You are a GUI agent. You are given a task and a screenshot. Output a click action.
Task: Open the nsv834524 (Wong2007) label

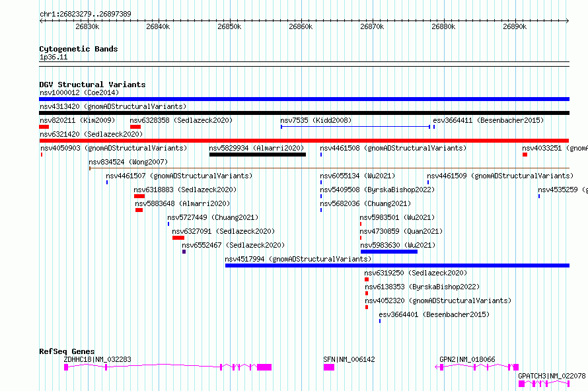coord(128,162)
